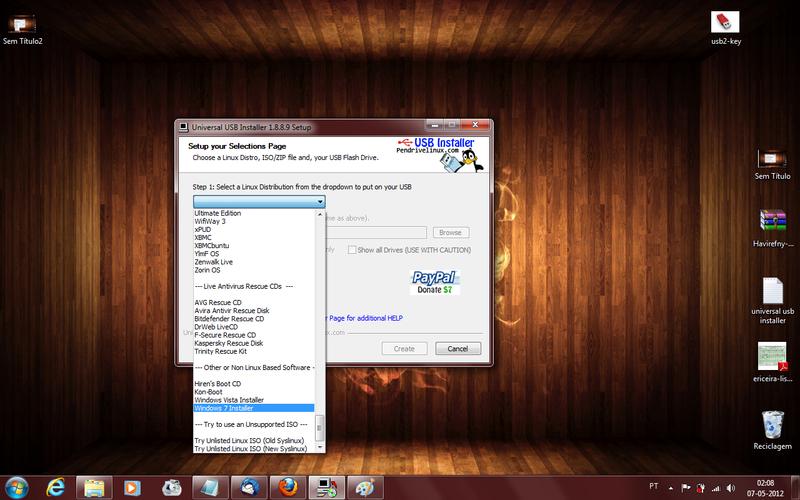Select Avira Antivir Rescue Disk entry
This screenshot has width=800, height=500.
click(x=254, y=310)
